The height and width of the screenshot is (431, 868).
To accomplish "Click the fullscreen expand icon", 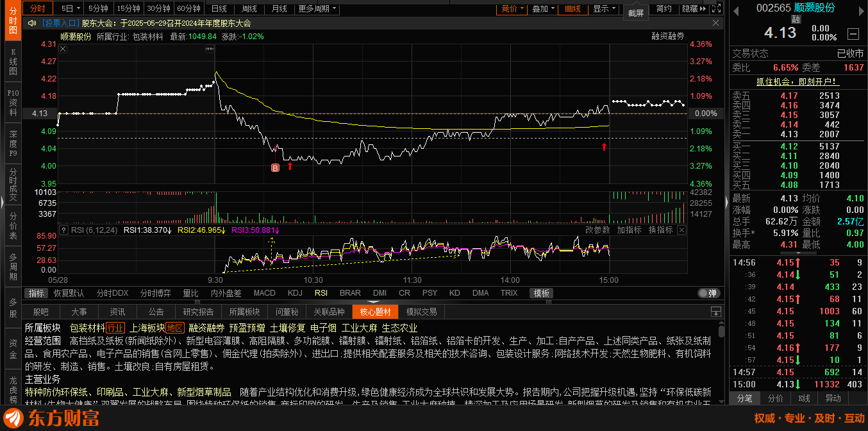I will (x=718, y=8).
